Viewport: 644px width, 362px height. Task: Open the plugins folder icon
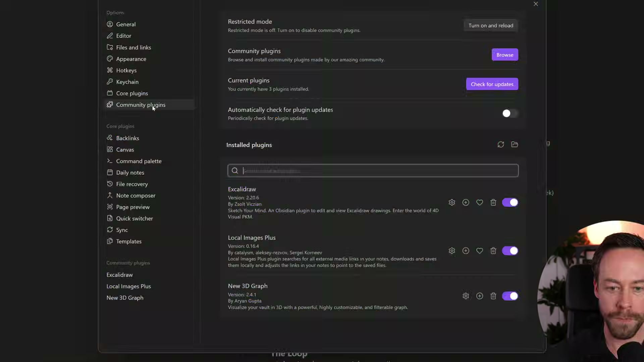[x=515, y=144]
